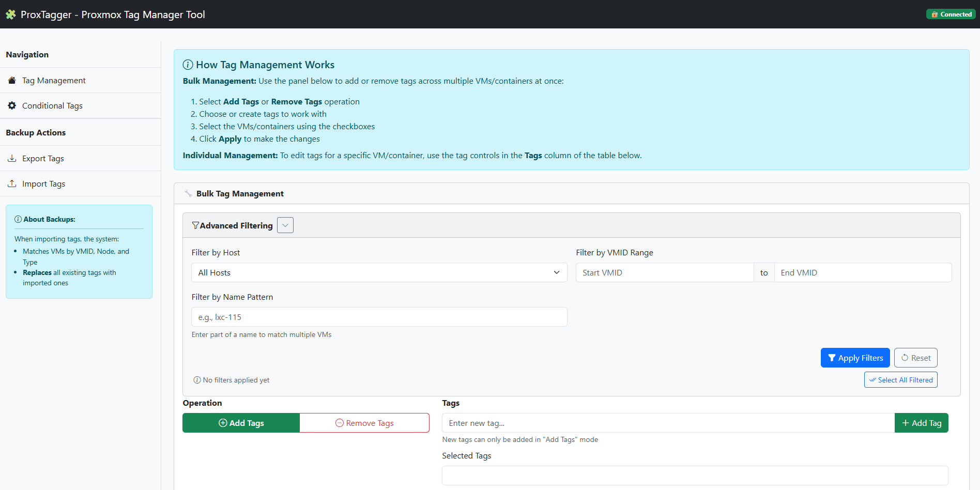Open Tag Management page
980x490 pixels.
80,80
